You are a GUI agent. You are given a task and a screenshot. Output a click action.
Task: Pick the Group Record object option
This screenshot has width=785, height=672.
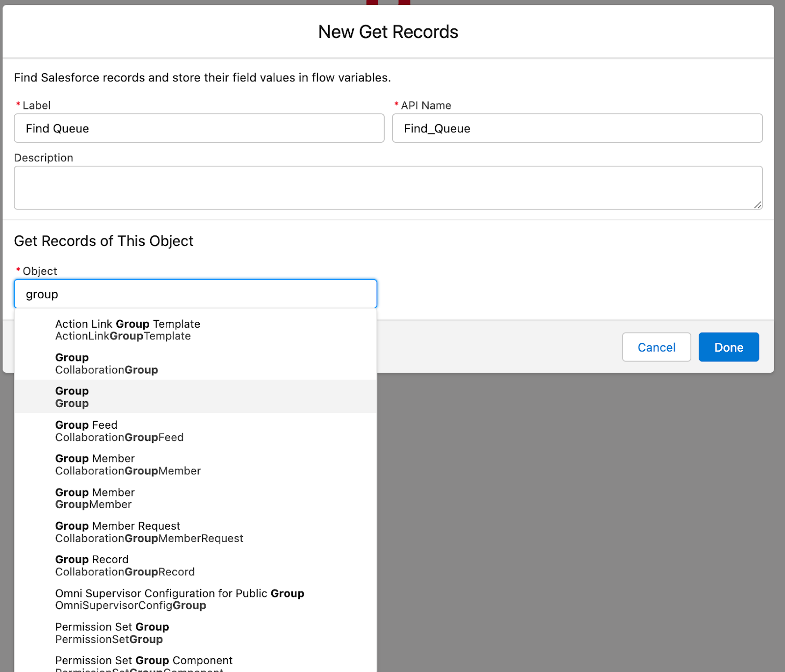(195, 566)
